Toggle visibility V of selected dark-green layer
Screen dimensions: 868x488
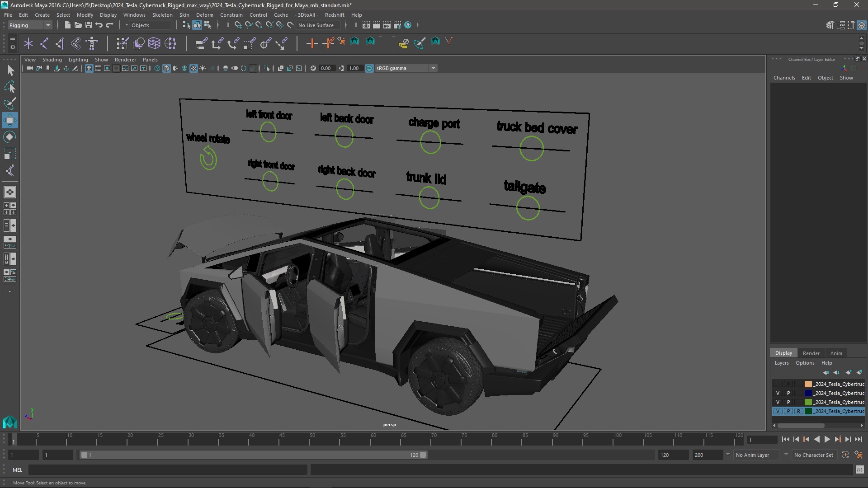778,411
